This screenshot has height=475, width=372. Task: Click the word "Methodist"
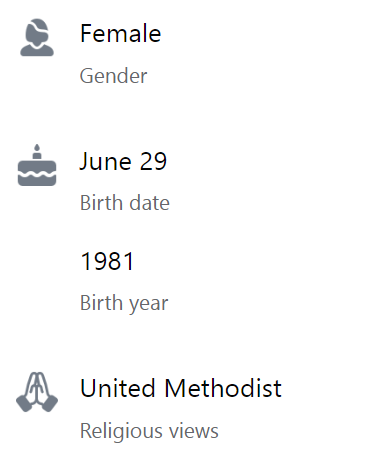coord(223,388)
